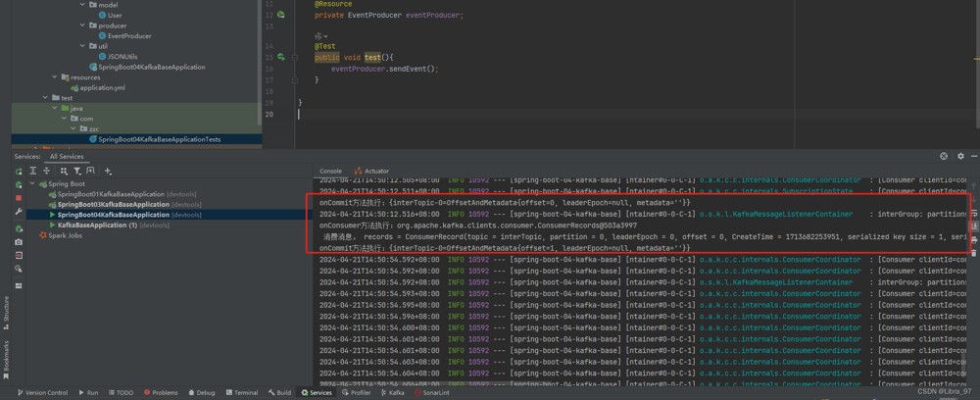Click the red exit icon in Services sidebar
This screenshot has height=400, width=980.
19,255
